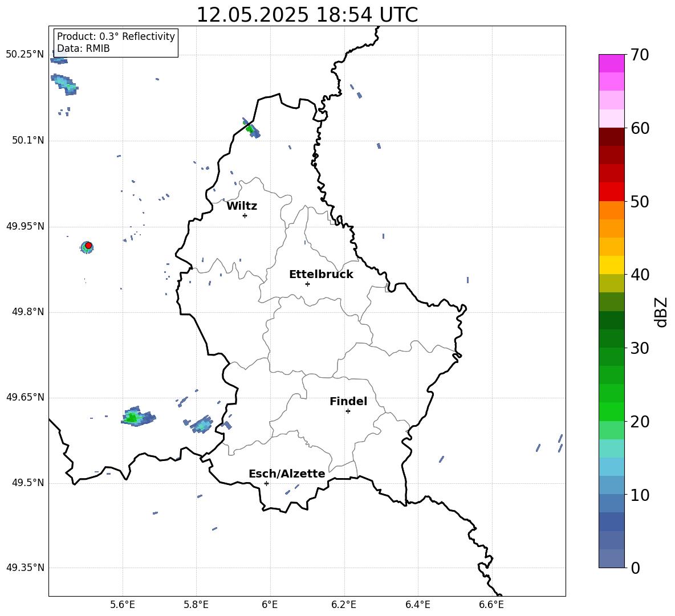Click the colorbar tick label 0
675x616 pixels.
coord(636,568)
